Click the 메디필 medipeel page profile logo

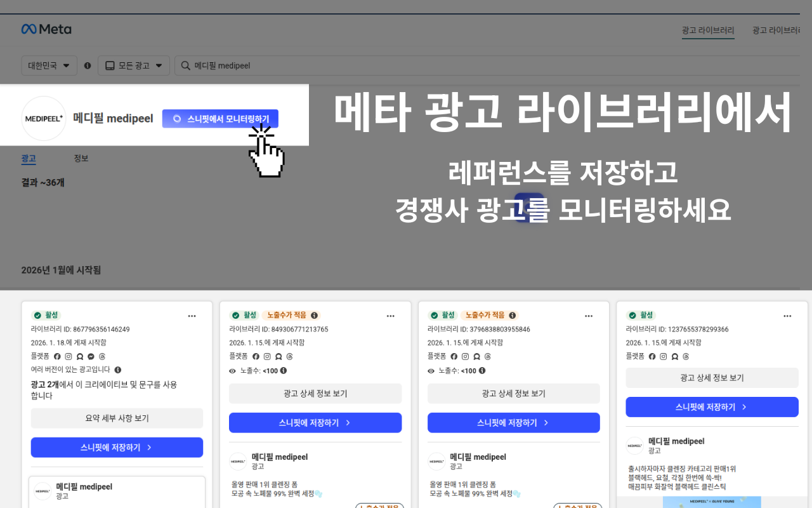tap(44, 119)
